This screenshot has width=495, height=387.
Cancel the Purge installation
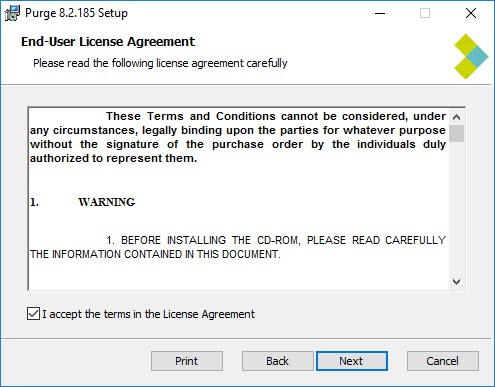(443, 361)
